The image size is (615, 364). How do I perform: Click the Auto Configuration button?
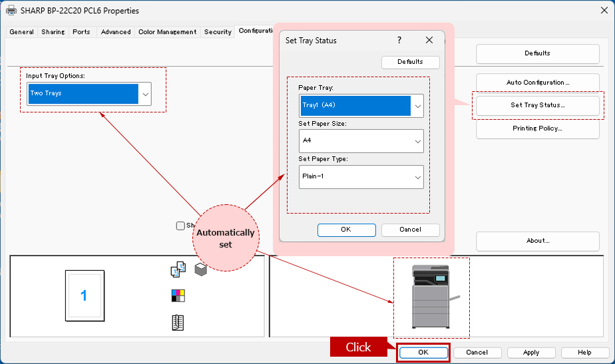click(537, 83)
